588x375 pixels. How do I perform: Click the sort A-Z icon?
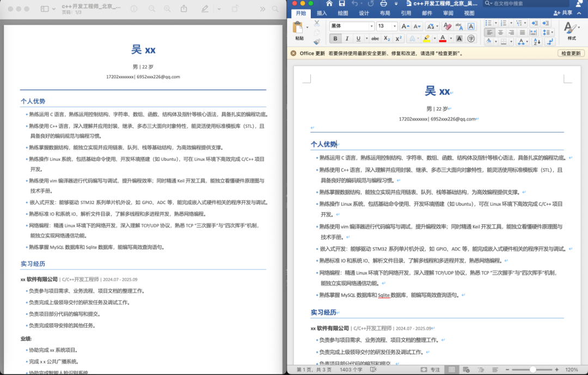coord(537,41)
